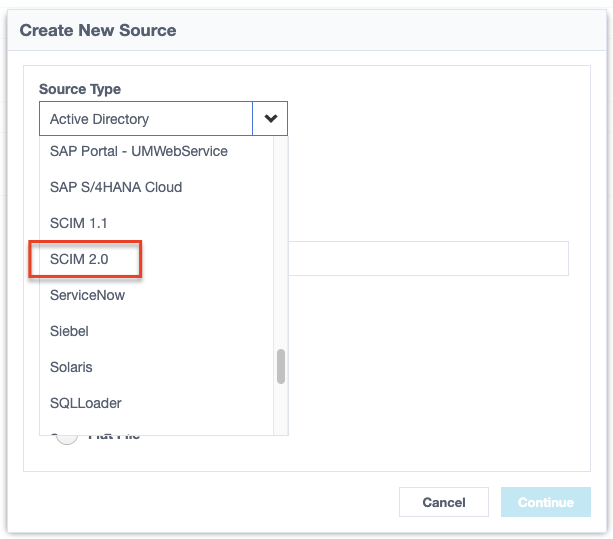
Task: Click scrollbar track below the thumb
Action: pos(281,410)
